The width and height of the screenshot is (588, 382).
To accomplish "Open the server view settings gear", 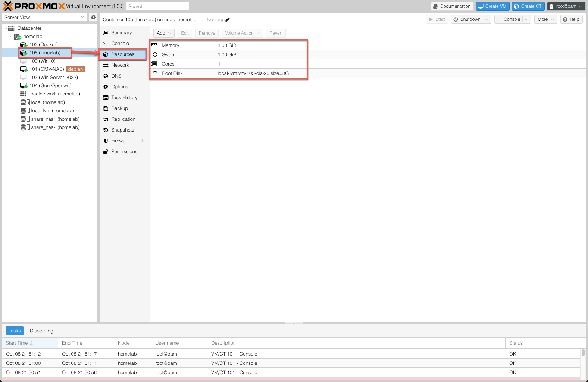I will 93,17.
